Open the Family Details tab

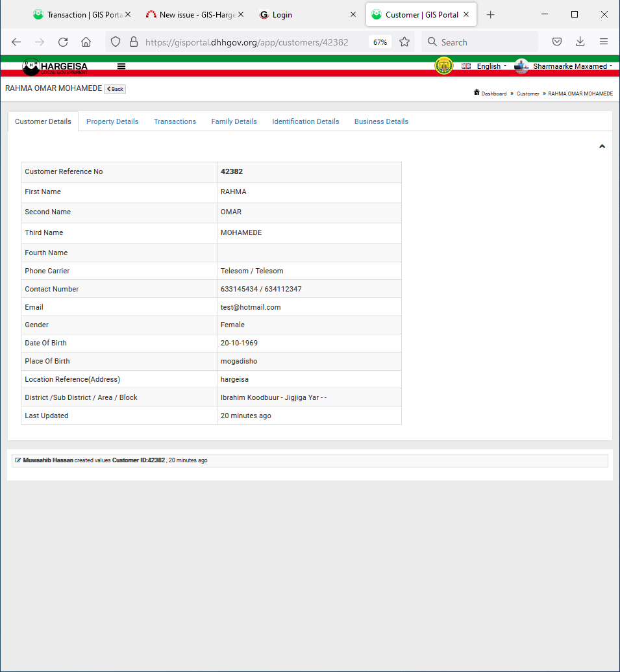[x=234, y=121]
